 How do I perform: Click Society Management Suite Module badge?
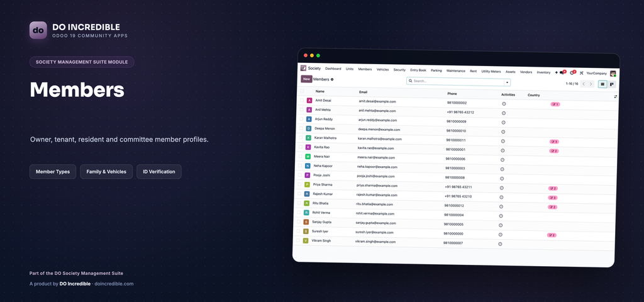click(x=82, y=62)
